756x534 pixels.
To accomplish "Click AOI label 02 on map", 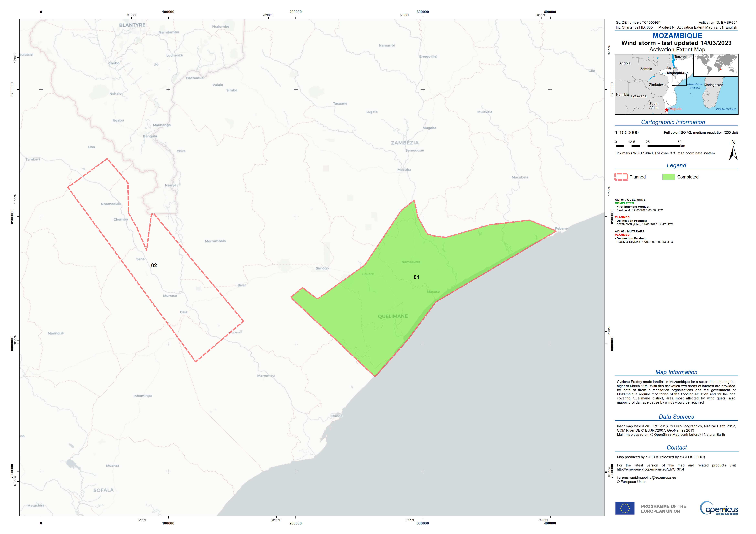I will coord(154,266).
